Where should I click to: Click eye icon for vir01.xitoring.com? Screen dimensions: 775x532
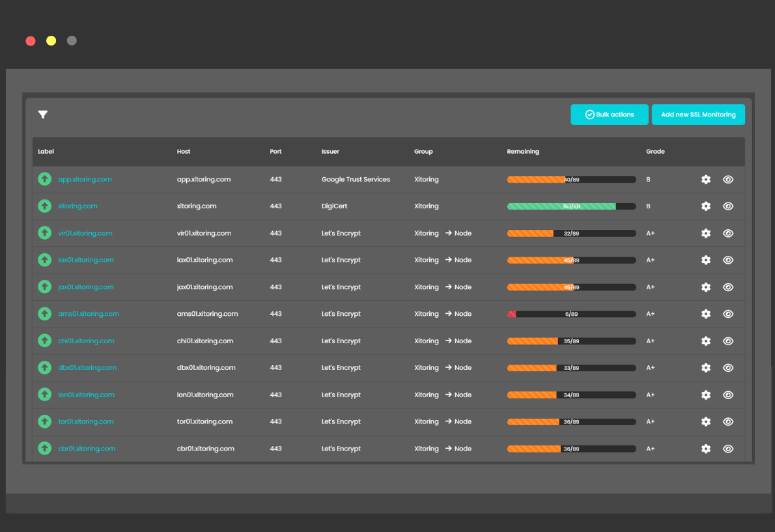(728, 233)
